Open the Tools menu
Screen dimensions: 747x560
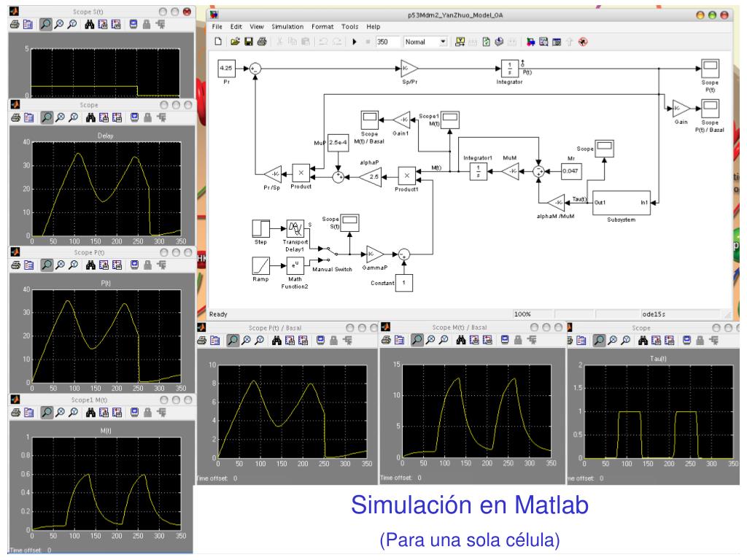tap(349, 27)
